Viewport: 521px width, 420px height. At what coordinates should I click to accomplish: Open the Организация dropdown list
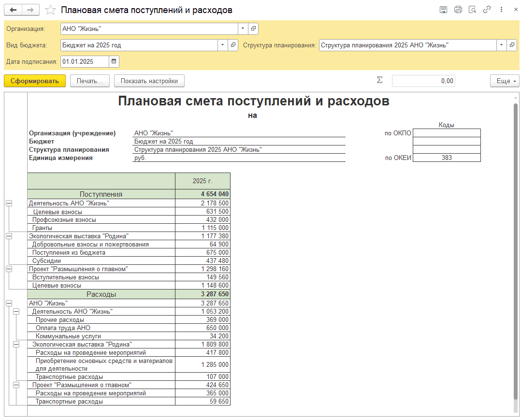[x=243, y=29]
